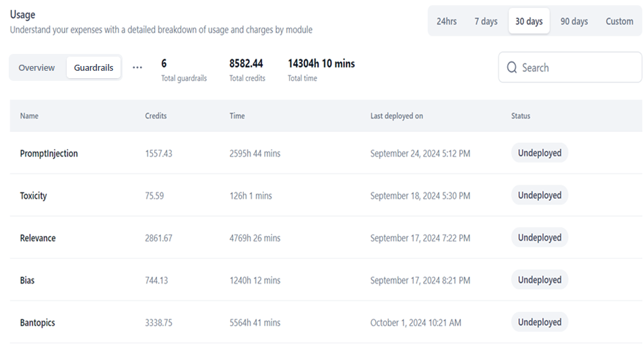Image resolution: width=644 pixels, height=345 pixels.
Task: Switch to the Overview tab
Action: point(36,67)
